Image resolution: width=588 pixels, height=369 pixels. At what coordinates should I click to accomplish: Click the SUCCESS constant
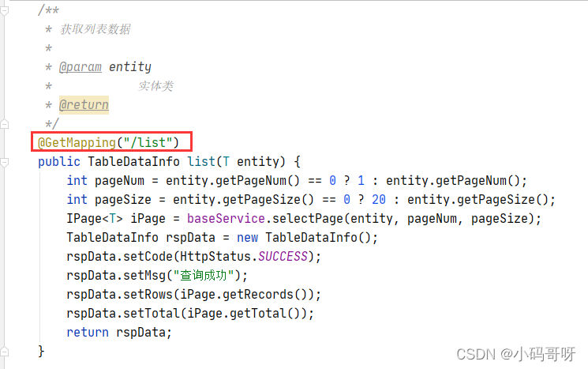tap(283, 256)
